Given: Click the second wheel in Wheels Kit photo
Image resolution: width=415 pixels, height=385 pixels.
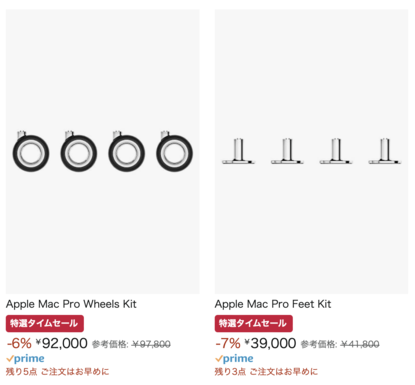Looking at the screenshot, I should [79, 151].
